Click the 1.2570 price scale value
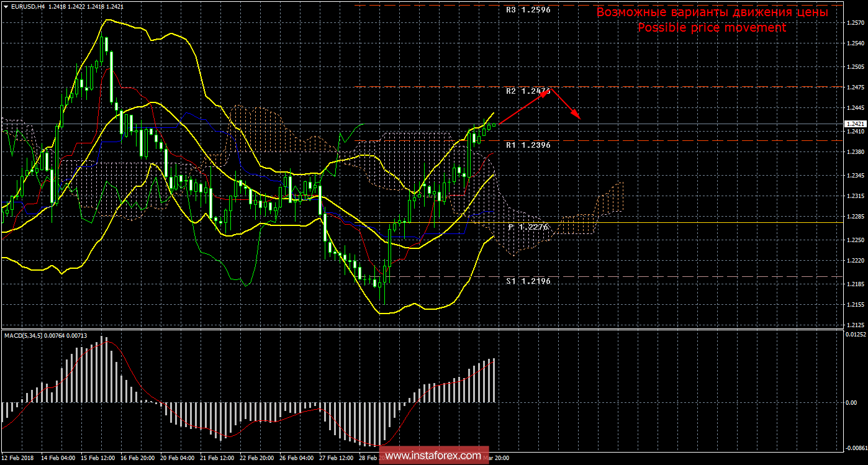Image resolution: width=868 pixels, height=465 pixels. 854,24
